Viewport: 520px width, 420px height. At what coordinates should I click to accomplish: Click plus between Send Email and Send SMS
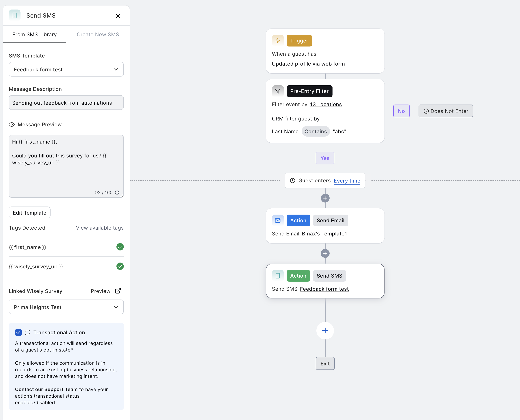325,254
